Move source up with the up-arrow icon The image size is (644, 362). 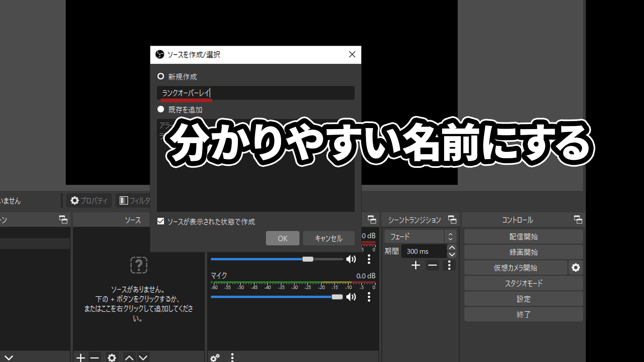(x=129, y=357)
